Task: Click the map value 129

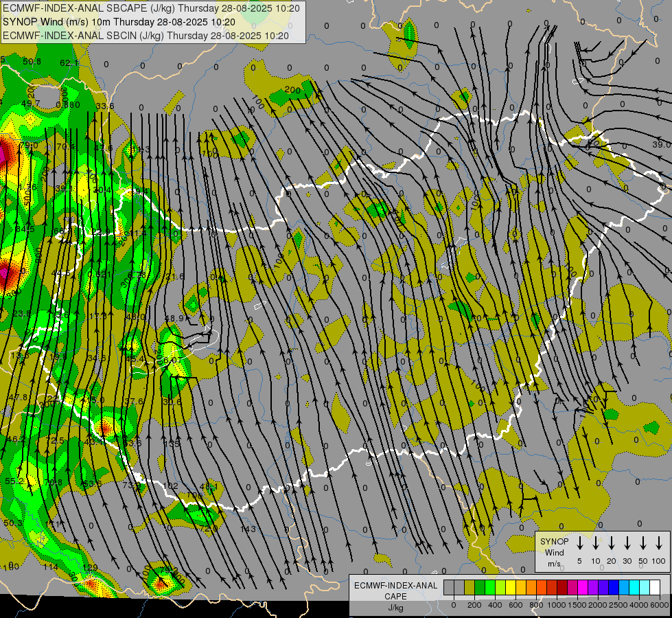Action: pyautogui.click(x=91, y=567)
